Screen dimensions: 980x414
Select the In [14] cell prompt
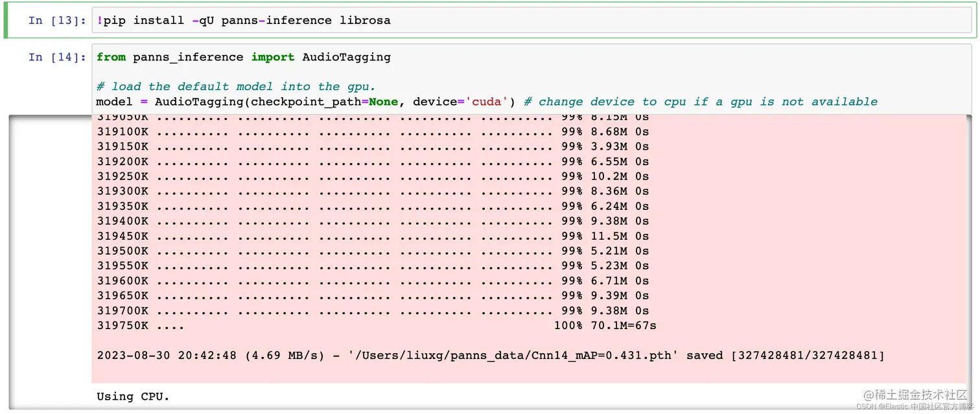(x=57, y=57)
